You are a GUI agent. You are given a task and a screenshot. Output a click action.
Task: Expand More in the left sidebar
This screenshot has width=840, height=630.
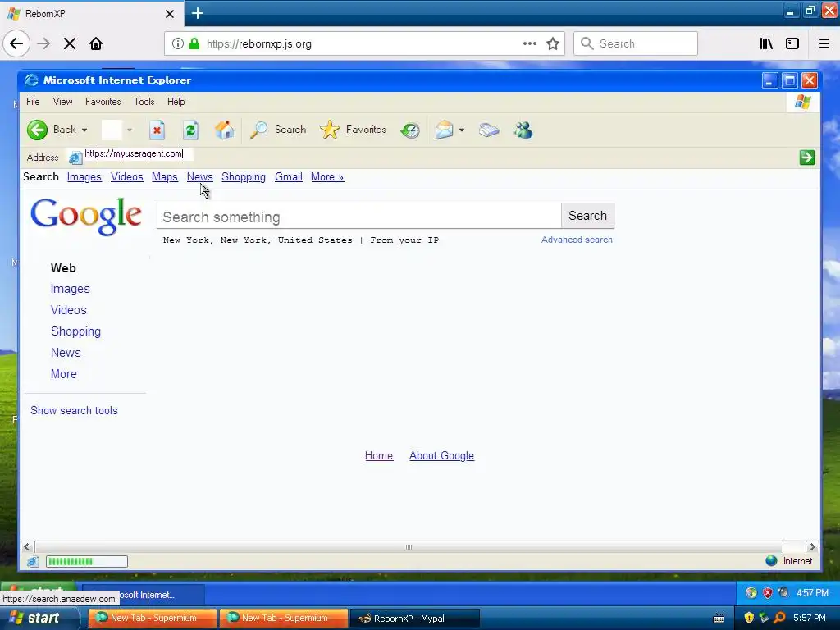(64, 374)
